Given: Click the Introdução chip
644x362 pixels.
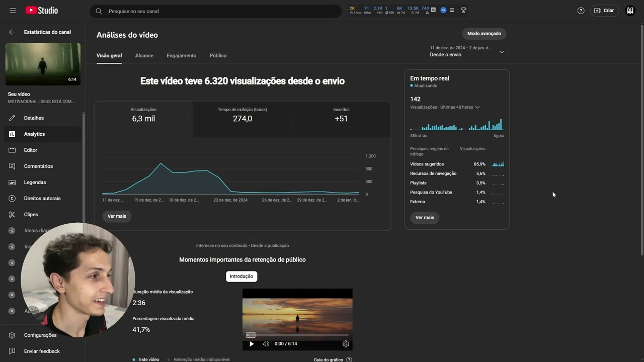Looking at the screenshot, I should tap(242, 277).
